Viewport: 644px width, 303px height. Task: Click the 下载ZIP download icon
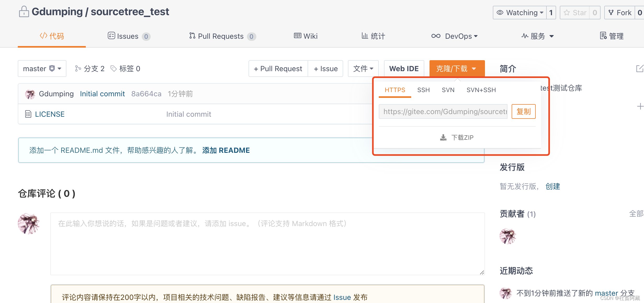[443, 138]
